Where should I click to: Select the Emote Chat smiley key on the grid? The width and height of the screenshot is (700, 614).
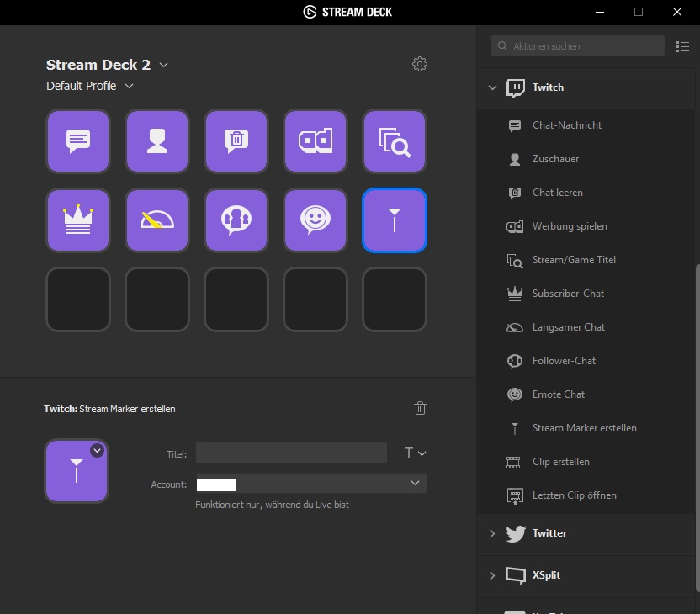pyautogui.click(x=316, y=220)
